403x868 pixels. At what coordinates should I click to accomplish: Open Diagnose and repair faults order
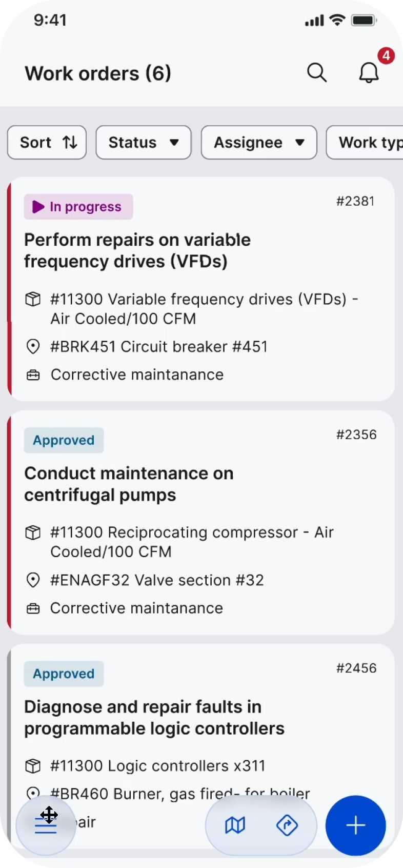click(154, 717)
